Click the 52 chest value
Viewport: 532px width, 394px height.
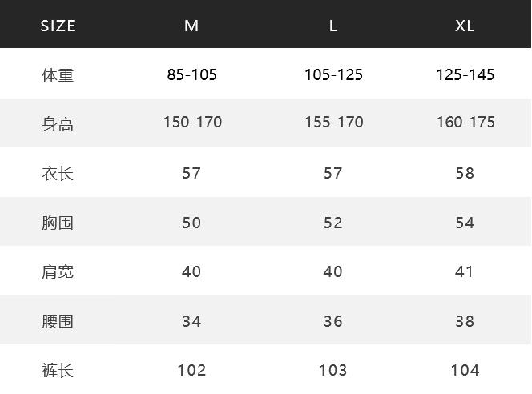point(332,223)
